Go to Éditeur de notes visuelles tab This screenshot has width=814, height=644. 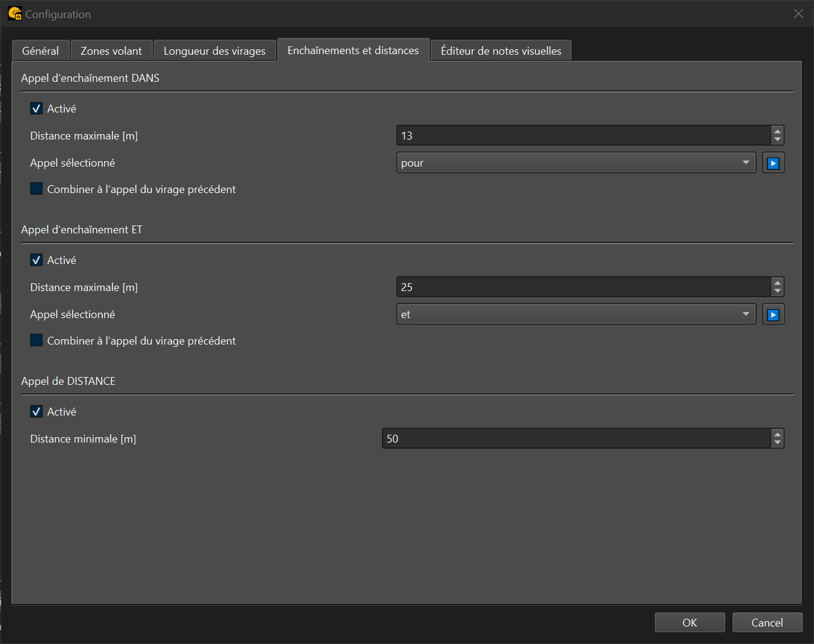point(501,51)
